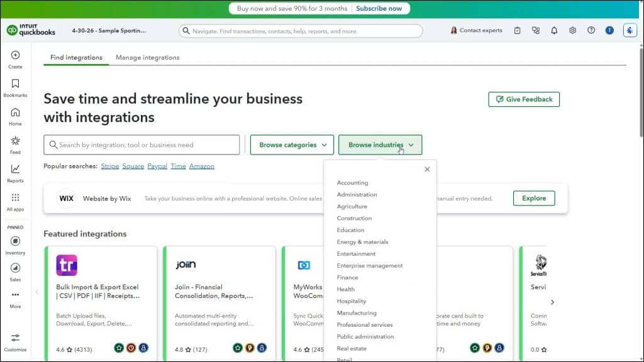Collapse the Browse industries dropdown

click(x=380, y=145)
